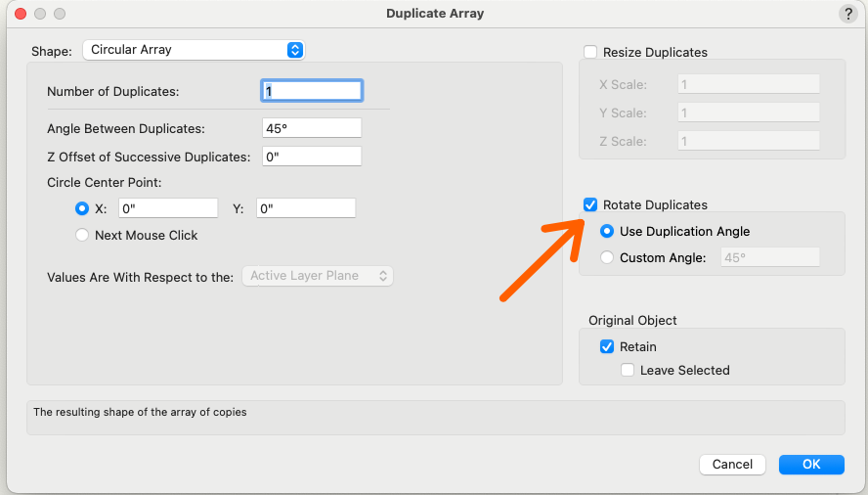This screenshot has width=868, height=495.
Task: Click the Z Offset of Successive Duplicates field
Action: 312,157
